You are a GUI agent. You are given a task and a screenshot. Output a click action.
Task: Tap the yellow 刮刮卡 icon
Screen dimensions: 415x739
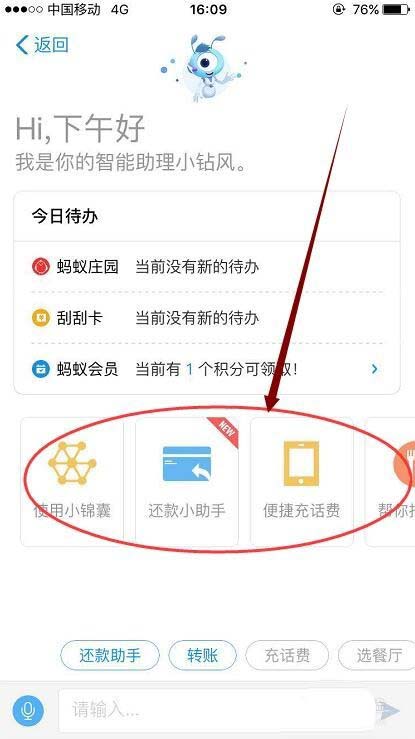pyautogui.click(x=41, y=318)
